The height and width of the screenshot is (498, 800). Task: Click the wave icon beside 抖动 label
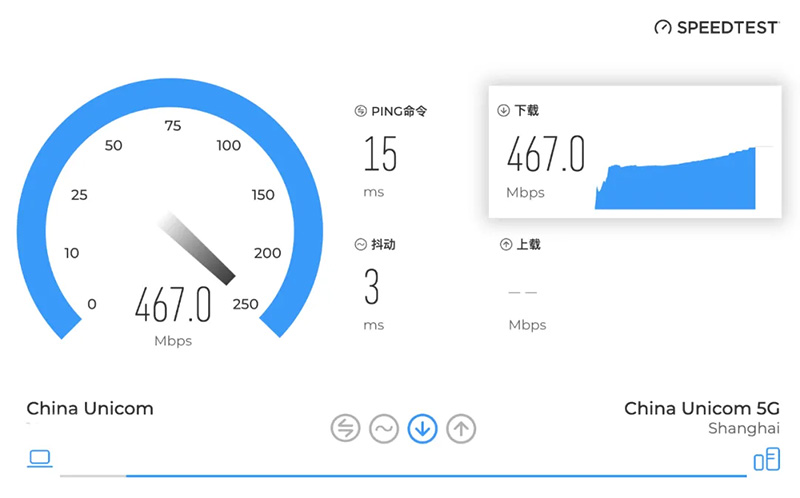[361, 244]
